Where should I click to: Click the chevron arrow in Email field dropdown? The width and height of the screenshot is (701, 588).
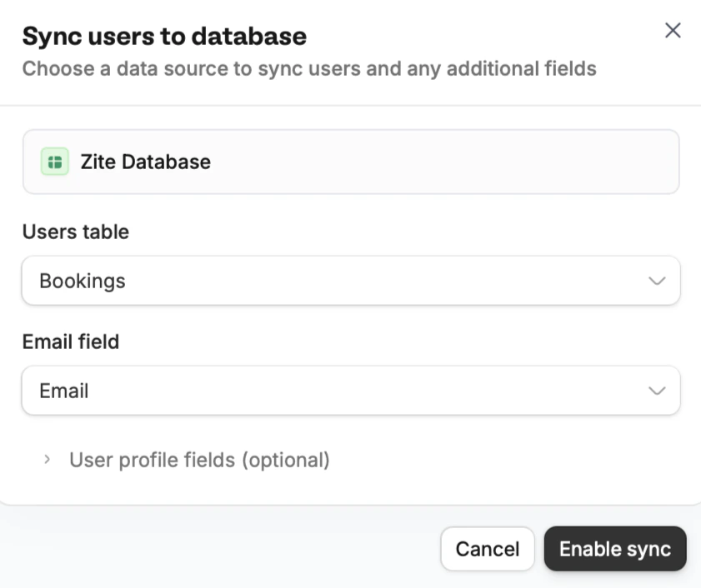(657, 391)
